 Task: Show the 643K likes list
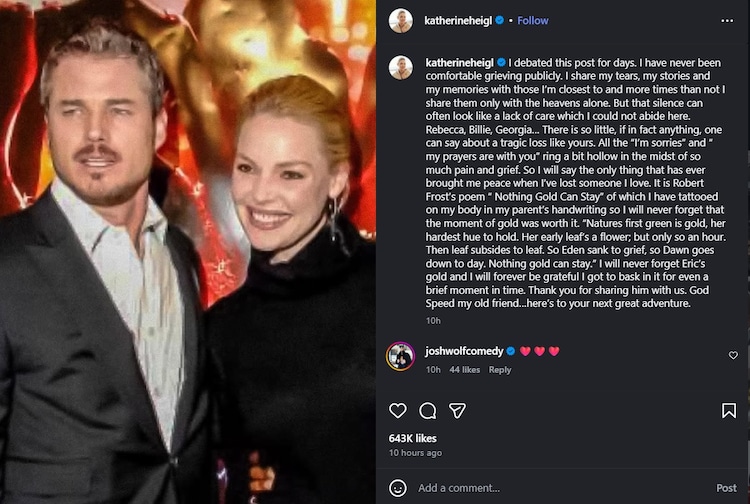point(411,438)
